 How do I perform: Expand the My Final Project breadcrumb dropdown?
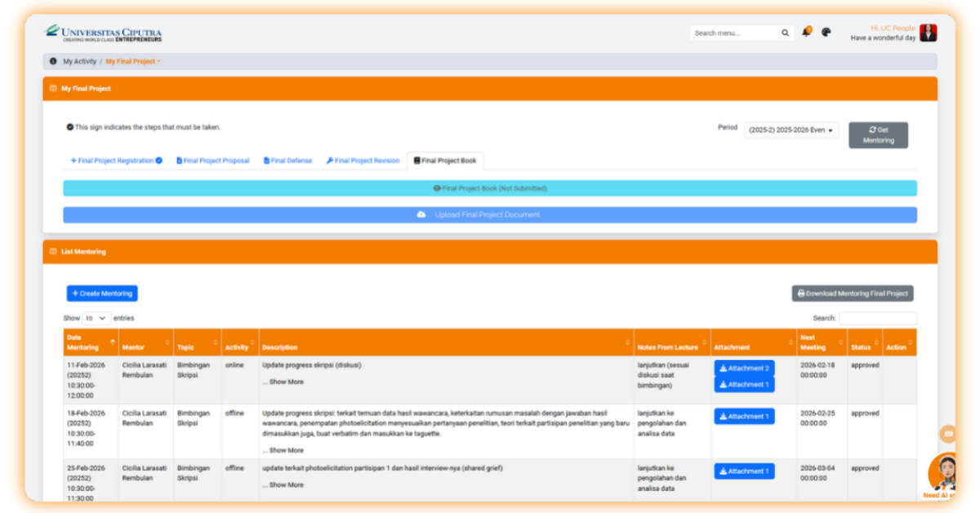coord(133,61)
